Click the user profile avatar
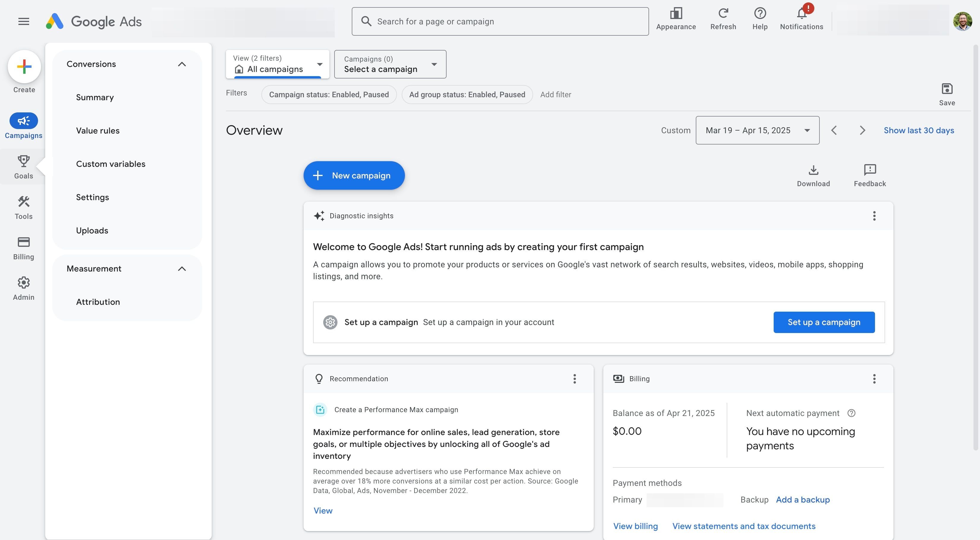This screenshot has height=540, width=980. [x=962, y=21]
